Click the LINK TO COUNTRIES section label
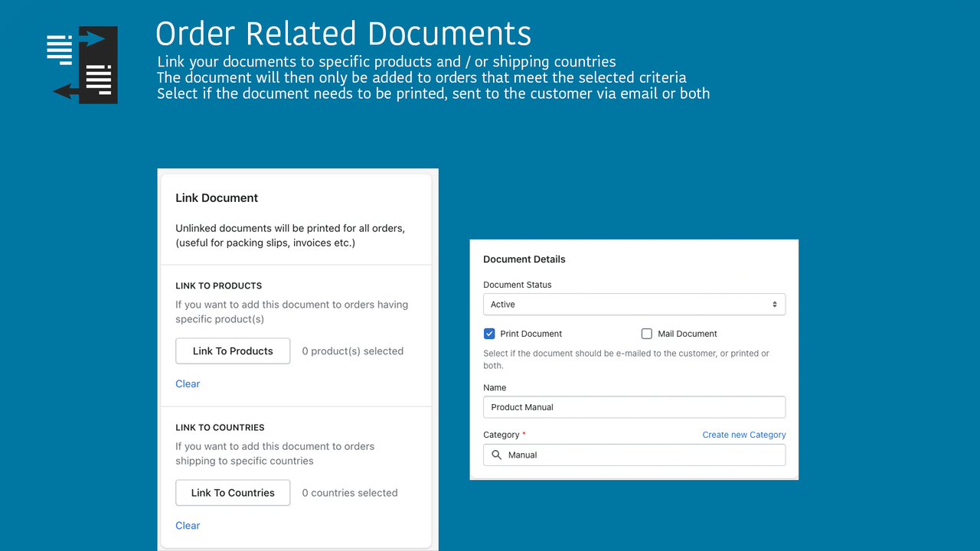The image size is (980, 551). click(x=220, y=428)
